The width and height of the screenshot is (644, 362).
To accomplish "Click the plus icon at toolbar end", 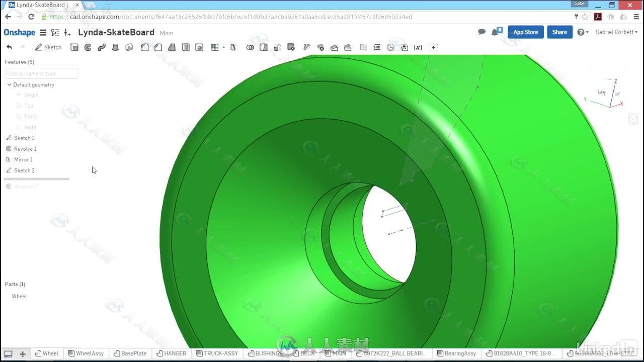I will pos(434,47).
